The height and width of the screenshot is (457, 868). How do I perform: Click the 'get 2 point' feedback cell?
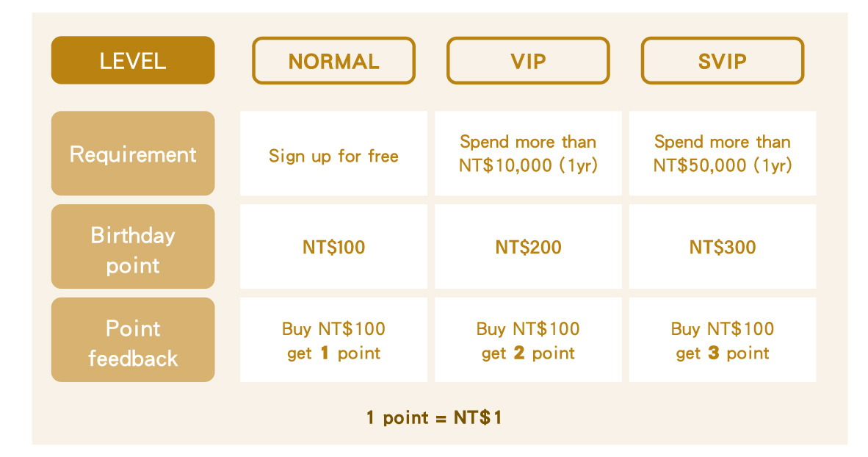click(x=528, y=340)
